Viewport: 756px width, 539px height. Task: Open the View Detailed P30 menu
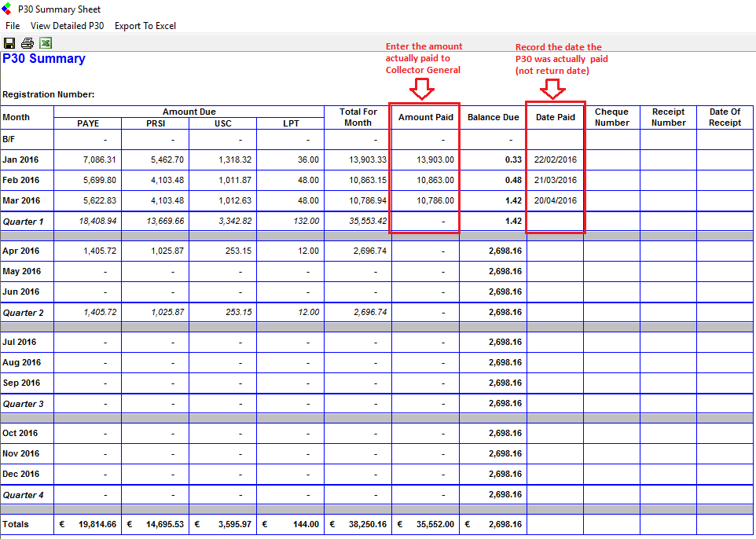pos(67,26)
